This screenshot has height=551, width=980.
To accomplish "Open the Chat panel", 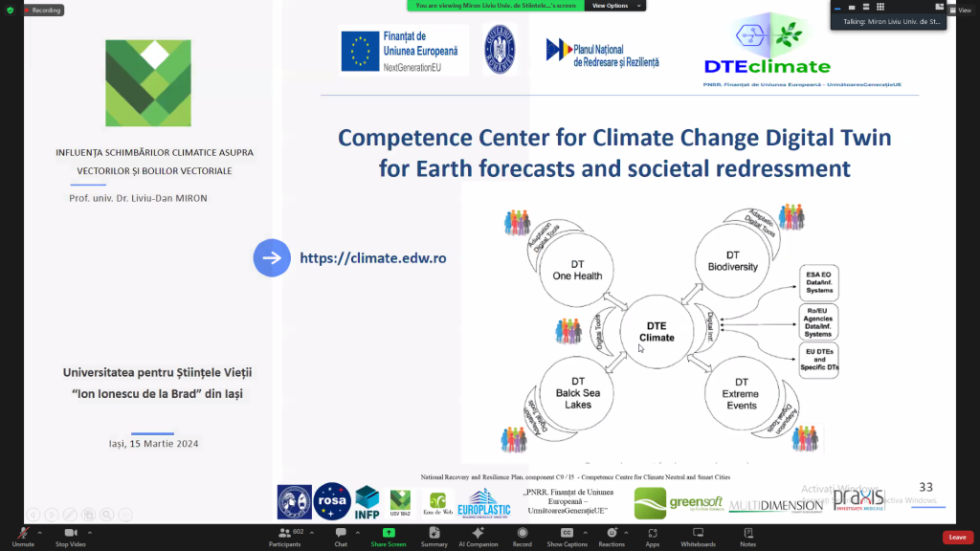I will [x=341, y=535].
